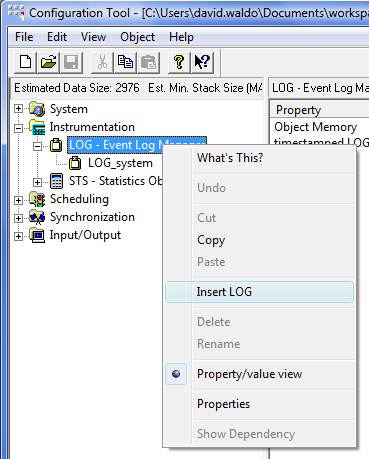Click the New file toolbar icon
The height and width of the screenshot is (459, 369).
coord(25,62)
